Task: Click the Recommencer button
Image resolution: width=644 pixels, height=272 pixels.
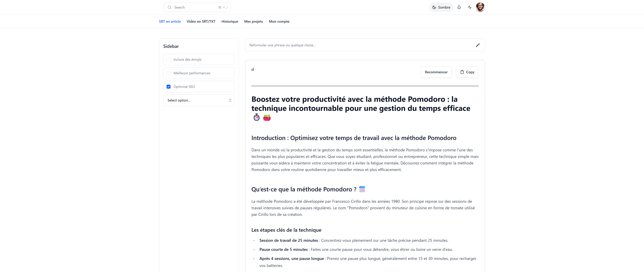Action: 436,72
